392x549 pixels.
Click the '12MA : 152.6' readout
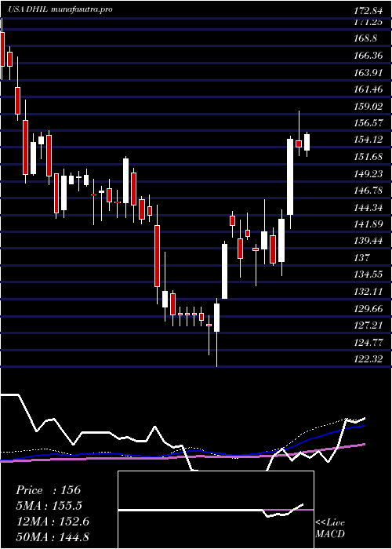tap(53, 522)
